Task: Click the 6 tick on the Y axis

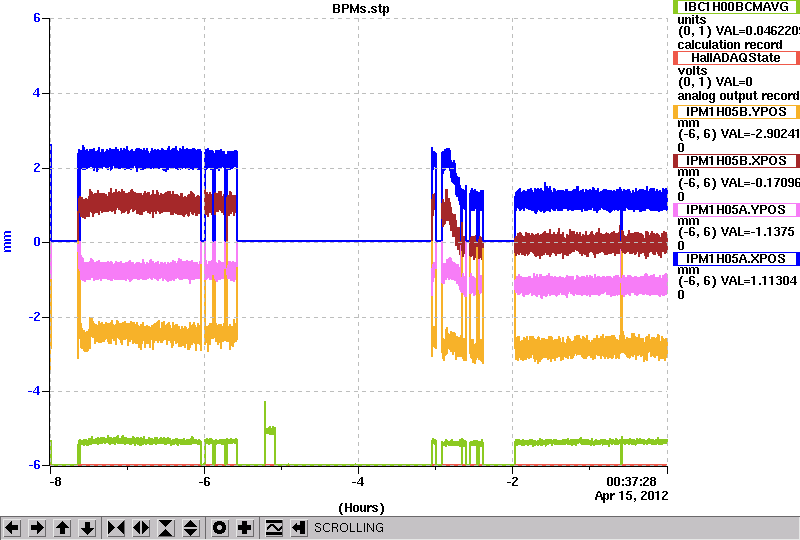Action: pyautogui.click(x=37, y=18)
